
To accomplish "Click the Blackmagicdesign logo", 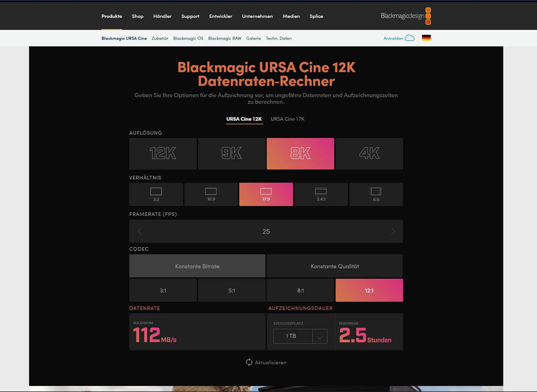I will pos(405,16).
